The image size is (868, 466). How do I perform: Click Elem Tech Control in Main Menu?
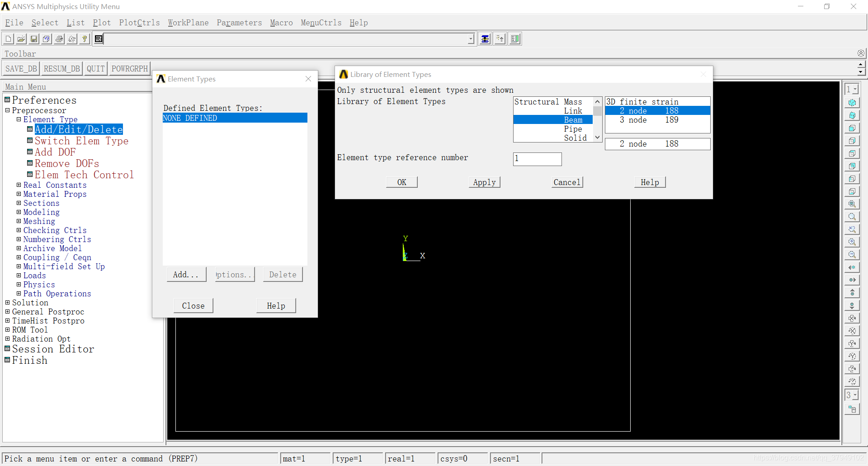click(84, 175)
